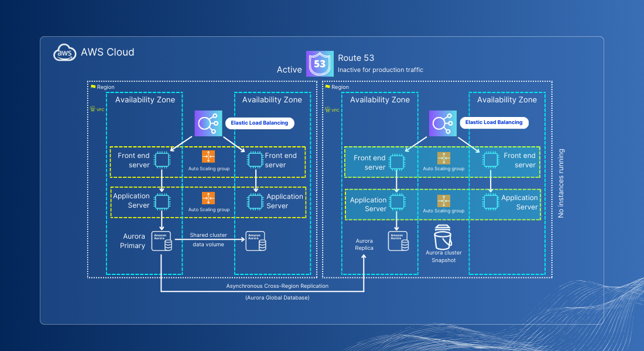This screenshot has width=644, height=351.
Task: Select the "Route 53" heading text
Action: click(x=356, y=58)
